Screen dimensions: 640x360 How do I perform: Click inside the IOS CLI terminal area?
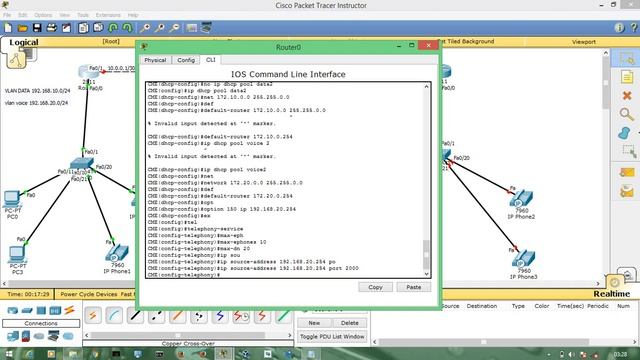(285, 180)
